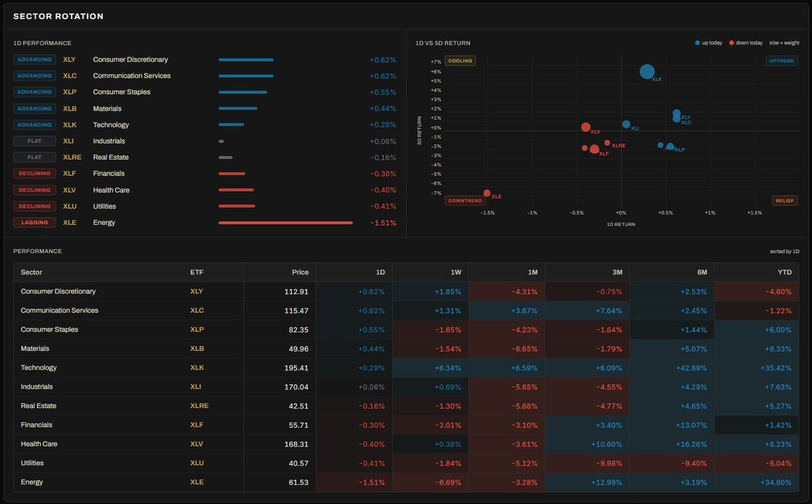Click the DECLINING badge for XLU
Screen dimensions: 812x504
35,206
